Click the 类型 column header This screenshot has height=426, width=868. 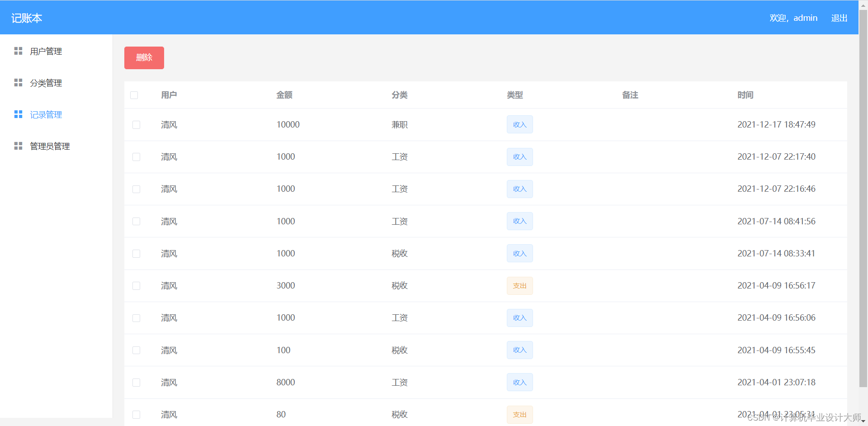click(515, 95)
